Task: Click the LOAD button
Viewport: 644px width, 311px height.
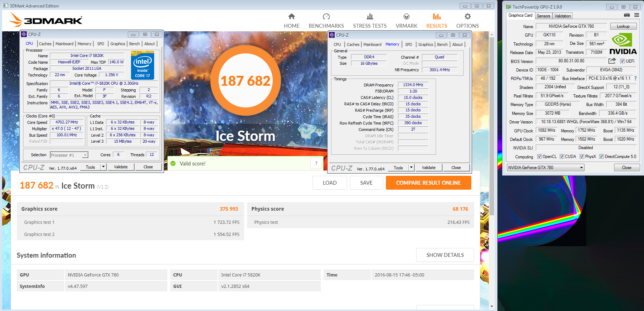Action: (330, 183)
